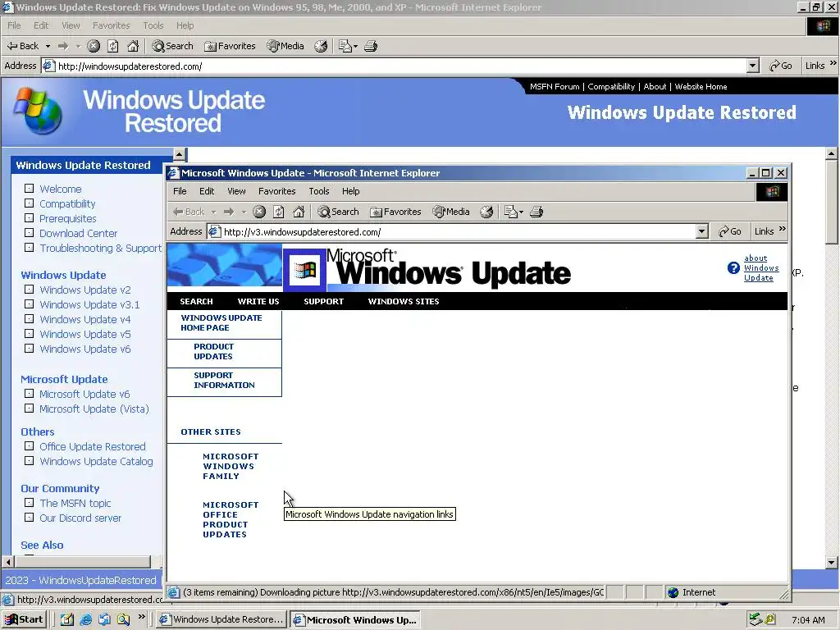Launch Outlook Express from quick launch bar
Viewport: 840px width, 630px height.
[x=104, y=619]
